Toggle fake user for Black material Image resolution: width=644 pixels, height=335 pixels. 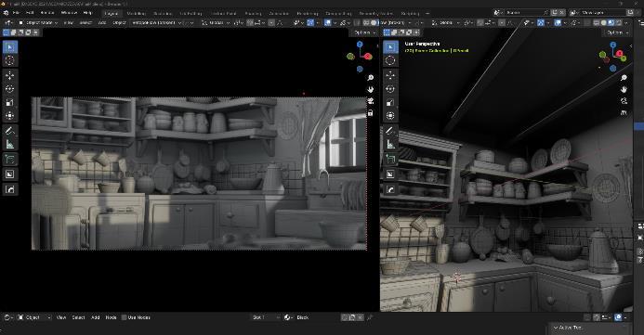[x=346, y=317]
